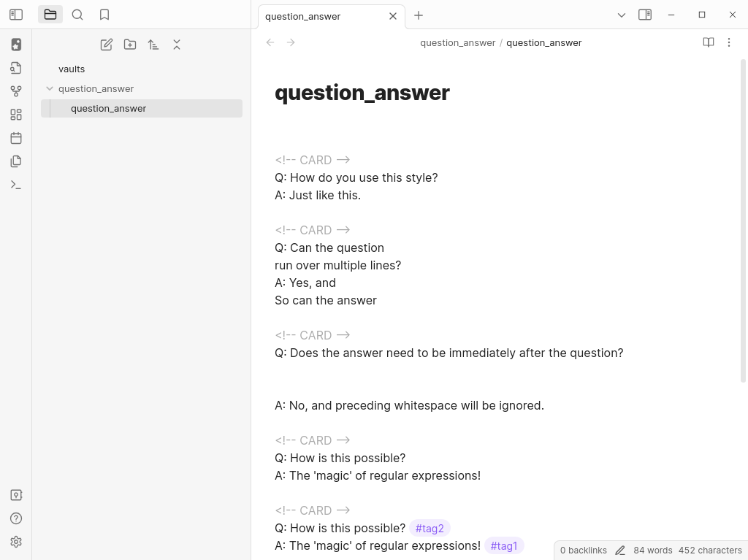The height and width of the screenshot is (560, 748).
Task: Open graph view from ribbon
Action: [x=16, y=91]
